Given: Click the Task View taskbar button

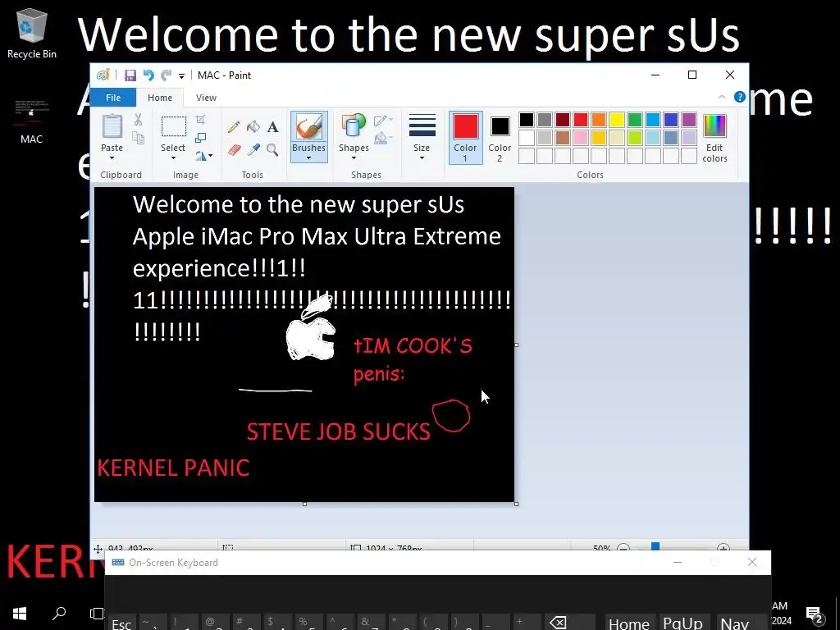Looking at the screenshot, I should pyautogui.click(x=97, y=614).
